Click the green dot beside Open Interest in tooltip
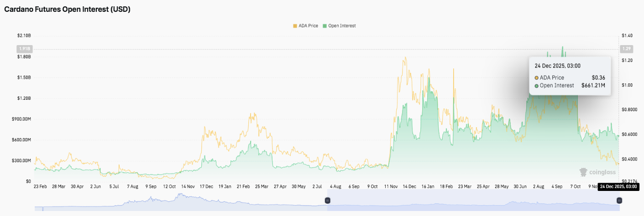Screen dimensions: 644x216 536,85
